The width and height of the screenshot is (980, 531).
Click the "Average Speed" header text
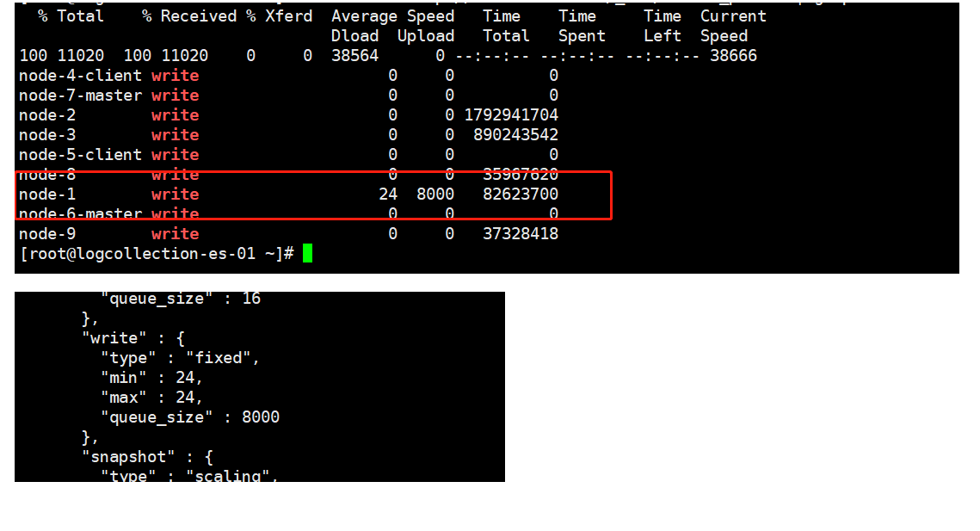click(x=392, y=16)
